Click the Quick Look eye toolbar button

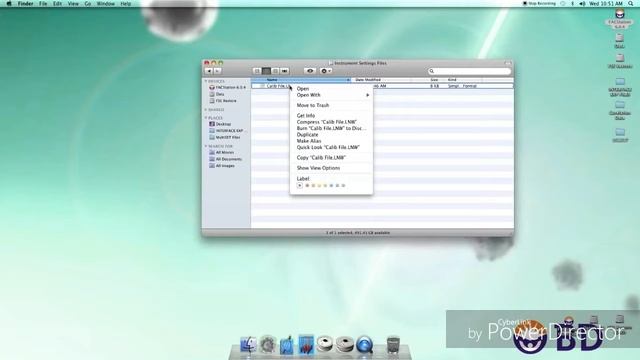click(310, 71)
